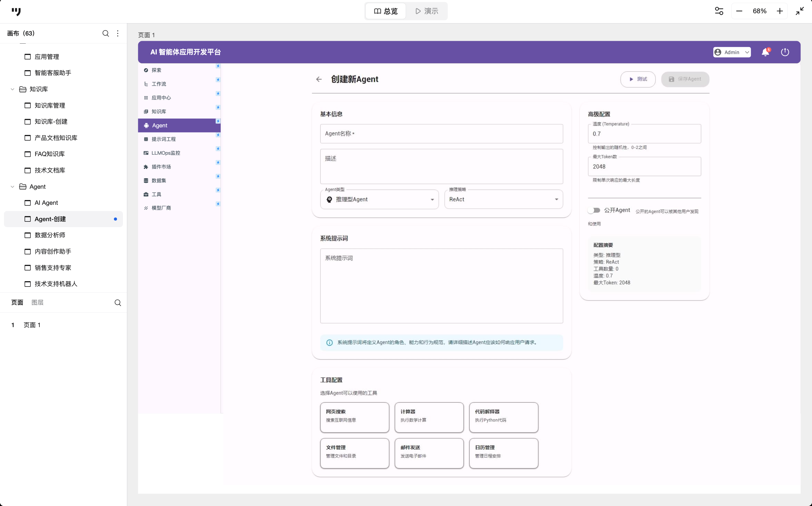Click the notification bell icon
Image resolution: width=812 pixels, height=506 pixels.
(x=765, y=52)
